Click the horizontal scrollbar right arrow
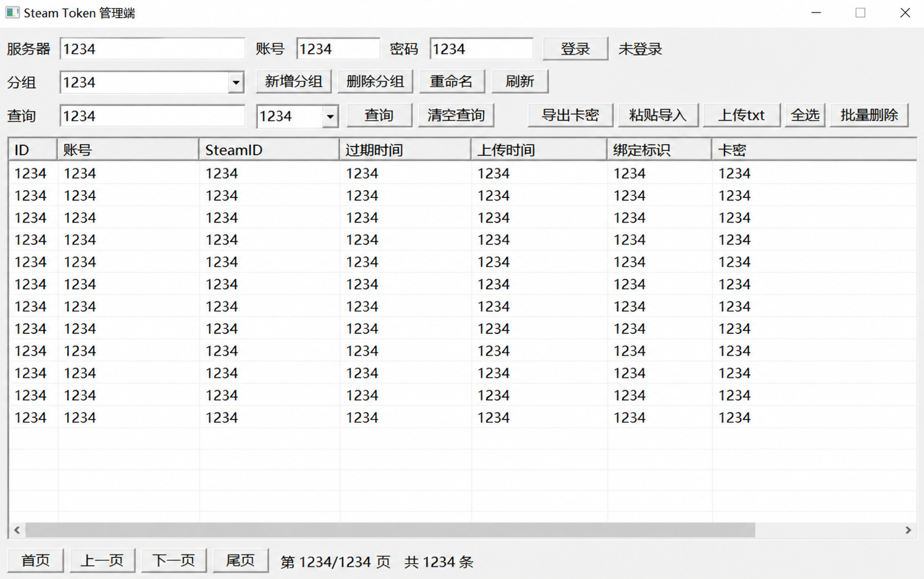The height and width of the screenshot is (579, 924). [908, 530]
